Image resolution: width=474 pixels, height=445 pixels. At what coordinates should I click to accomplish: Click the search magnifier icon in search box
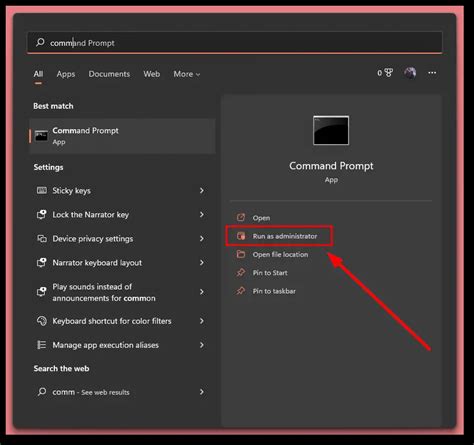(x=40, y=42)
